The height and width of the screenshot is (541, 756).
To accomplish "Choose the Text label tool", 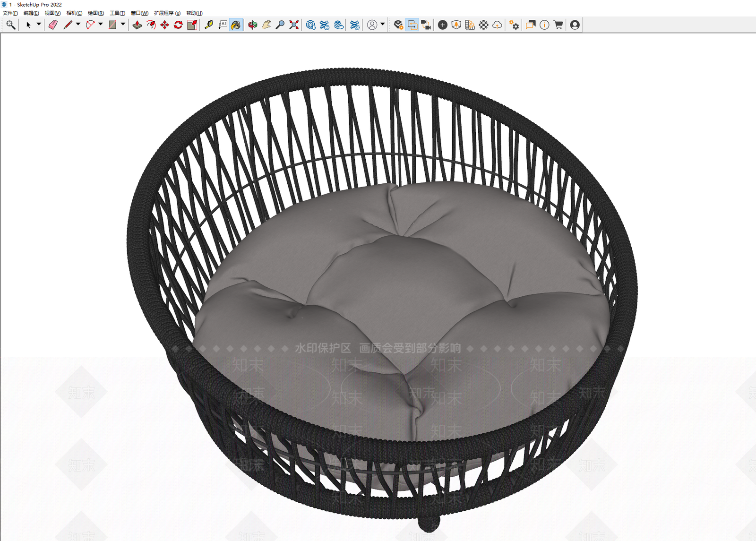I will coord(223,25).
